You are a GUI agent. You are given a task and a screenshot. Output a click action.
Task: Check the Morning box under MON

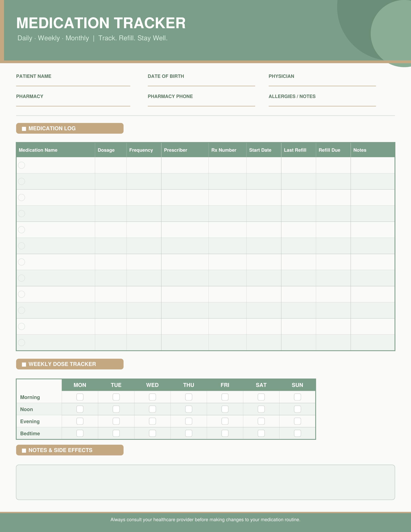[80, 397]
